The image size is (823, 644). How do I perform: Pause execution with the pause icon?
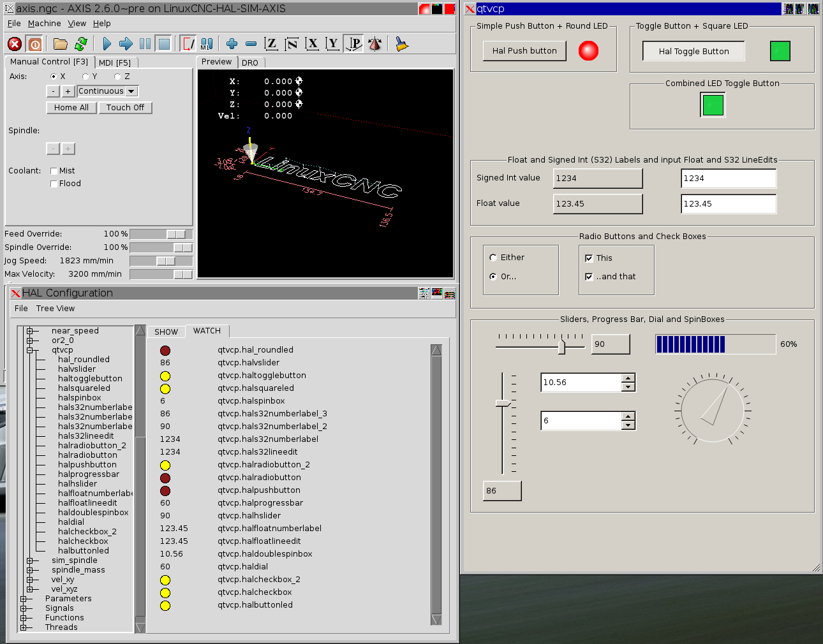pos(145,44)
